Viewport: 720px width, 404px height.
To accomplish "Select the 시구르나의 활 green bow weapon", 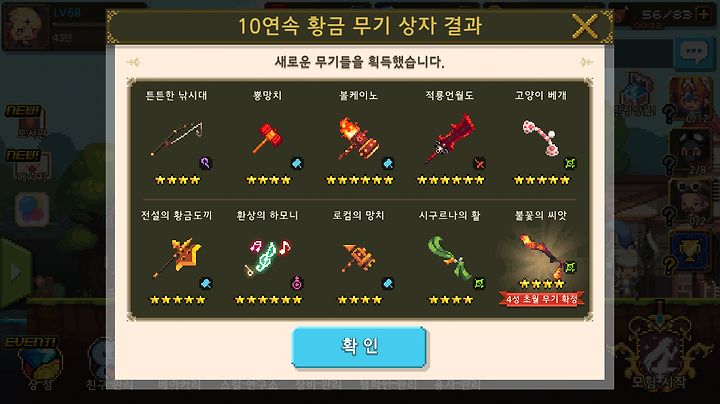I will [x=450, y=258].
